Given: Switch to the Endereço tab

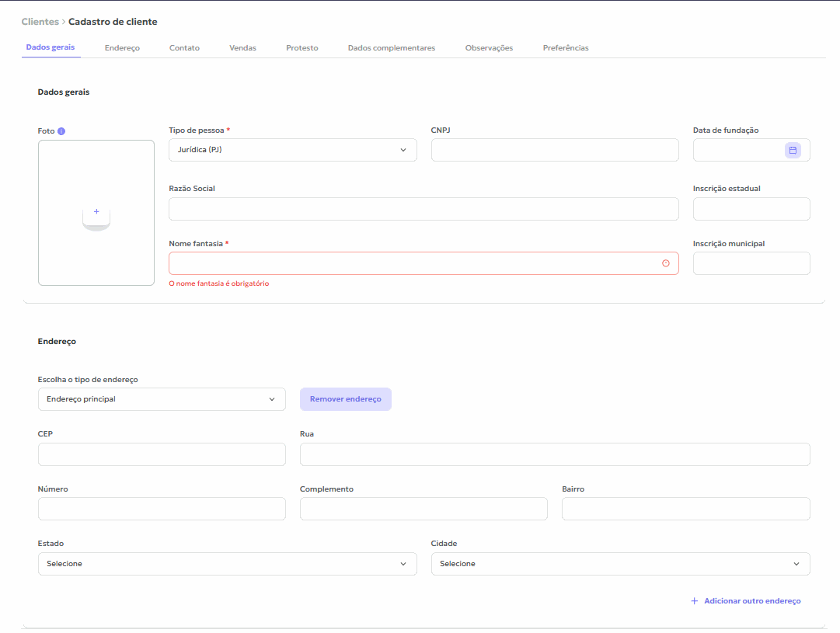Looking at the screenshot, I should tap(122, 48).
